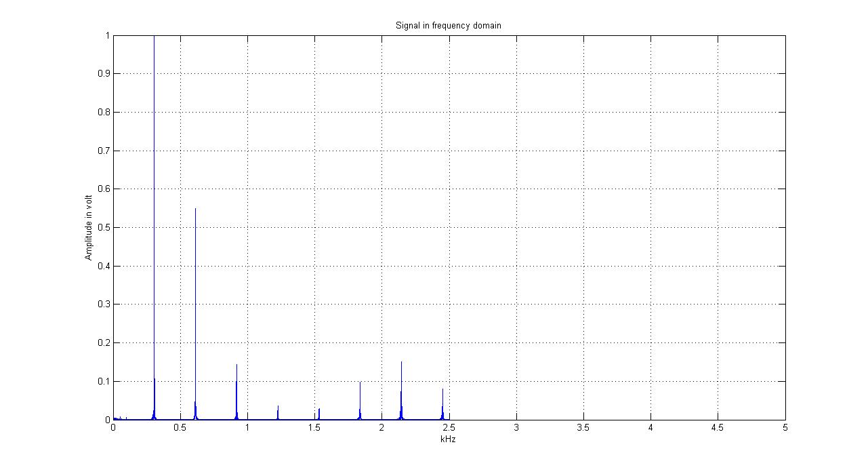Select the y-axis tick label '1'
The width and height of the screenshot is (868, 472).
click(106, 35)
